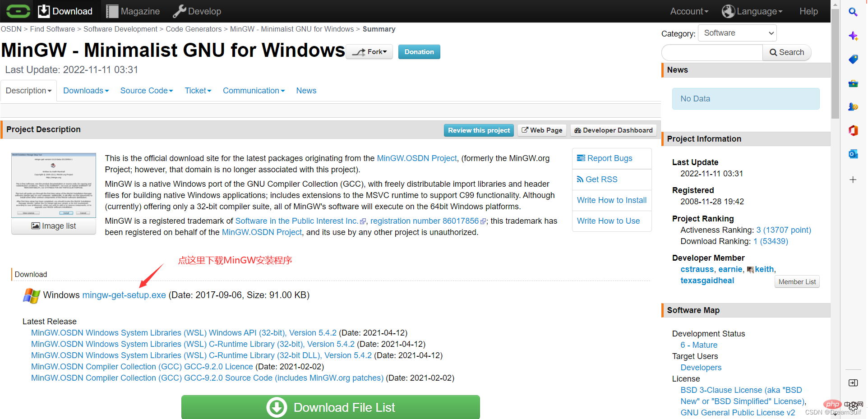The width and height of the screenshot is (868, 419).
Task: Click the Language globe icon
Action: (728, 11)
